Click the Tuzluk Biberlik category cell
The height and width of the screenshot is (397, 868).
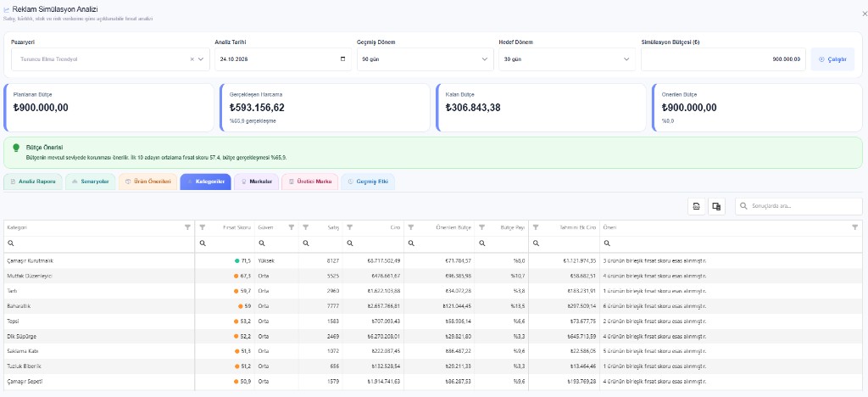pyautogui.click(x=99, y=366)
